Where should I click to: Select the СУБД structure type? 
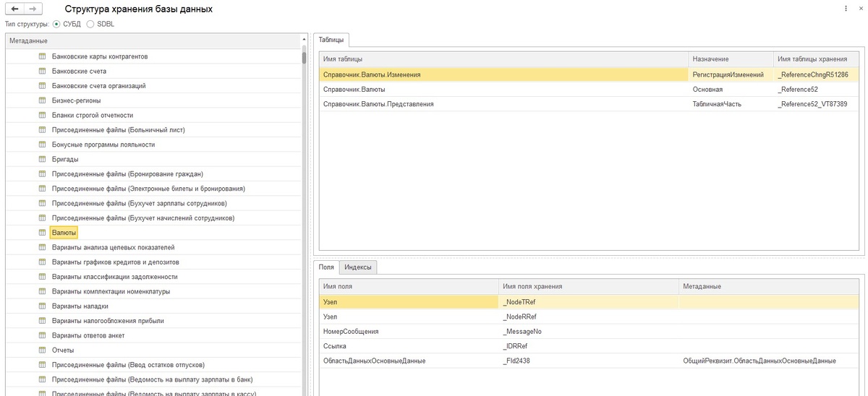pos(57,24)
